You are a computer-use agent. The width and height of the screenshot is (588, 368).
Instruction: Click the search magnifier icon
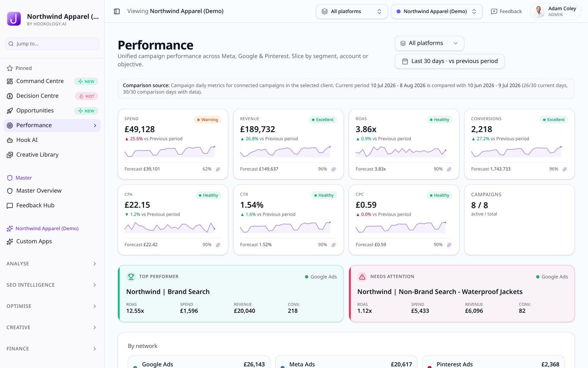(x=11, y=44)
